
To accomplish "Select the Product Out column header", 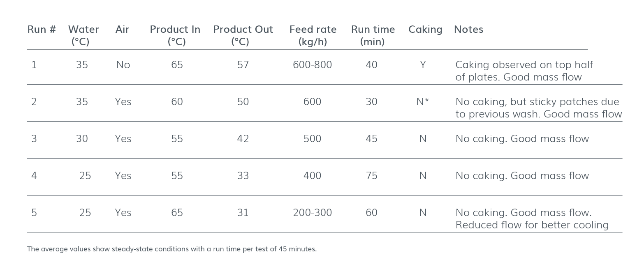I will coord(243,35).
